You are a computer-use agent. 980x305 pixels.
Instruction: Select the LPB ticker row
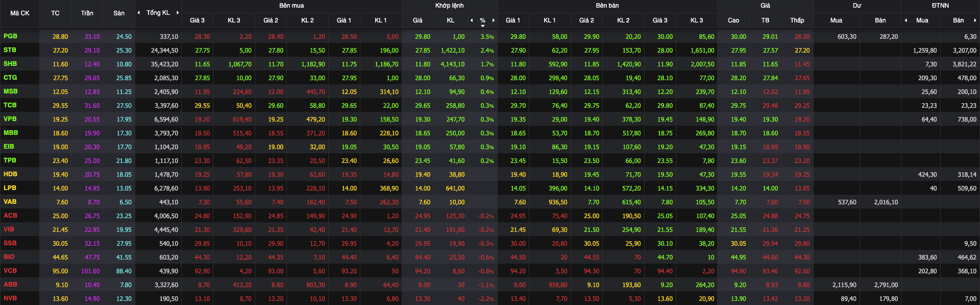tap(490, 188)
